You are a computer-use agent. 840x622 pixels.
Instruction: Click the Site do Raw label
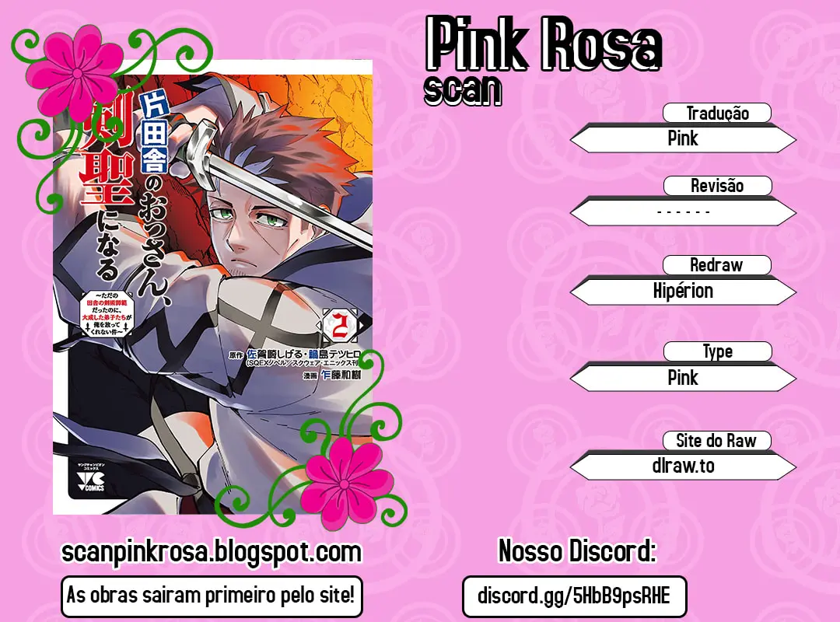(x=717, y=440)
